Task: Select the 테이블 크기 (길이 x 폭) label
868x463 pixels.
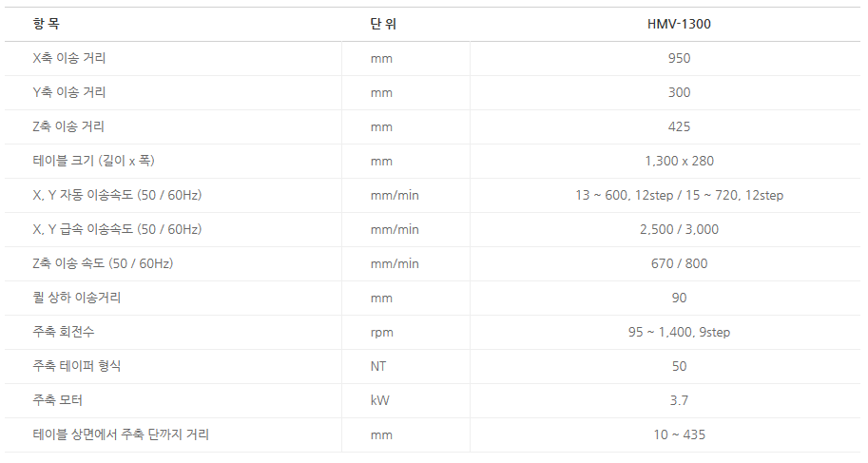Action: [93, 161]
